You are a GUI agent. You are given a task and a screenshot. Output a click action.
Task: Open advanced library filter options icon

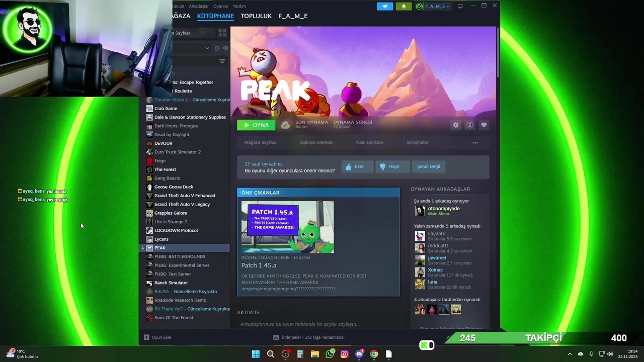(x=222, y=61)
